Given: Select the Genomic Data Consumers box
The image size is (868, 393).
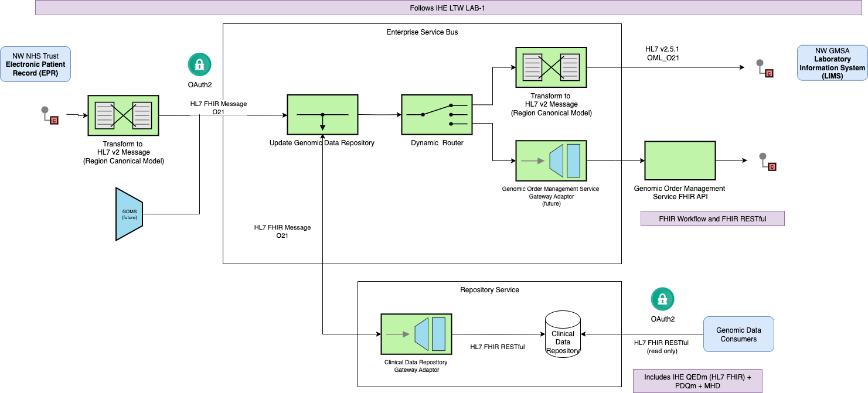Looking at the screenshot, I should (x=738, y=334).
